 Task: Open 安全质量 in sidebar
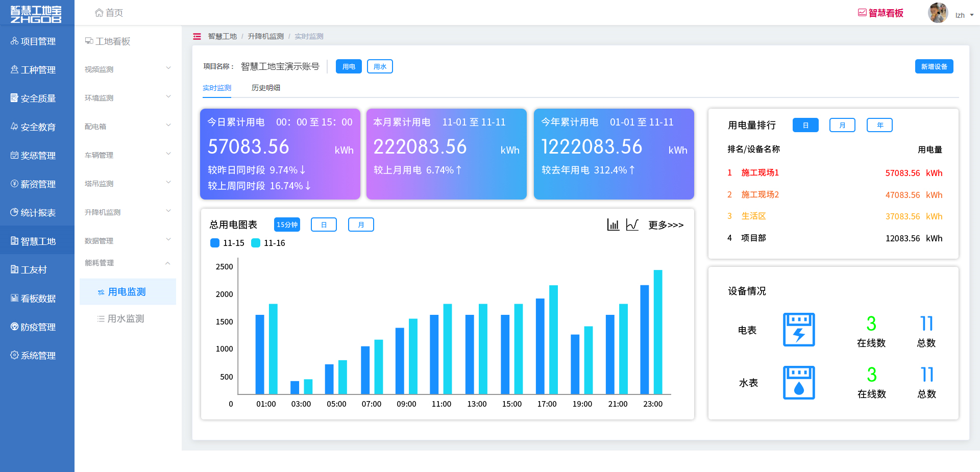pos(37,98)
